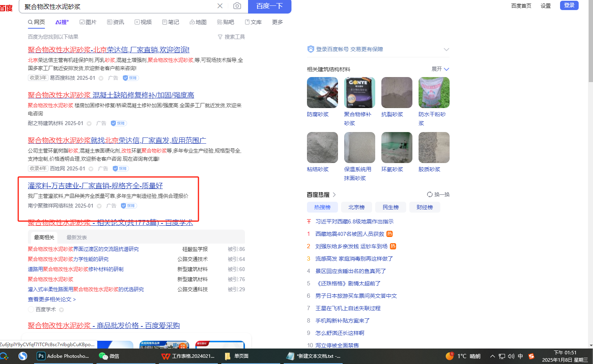
Task: Click the Chinese input mode 中 indicator
Action: pos(521,356)
